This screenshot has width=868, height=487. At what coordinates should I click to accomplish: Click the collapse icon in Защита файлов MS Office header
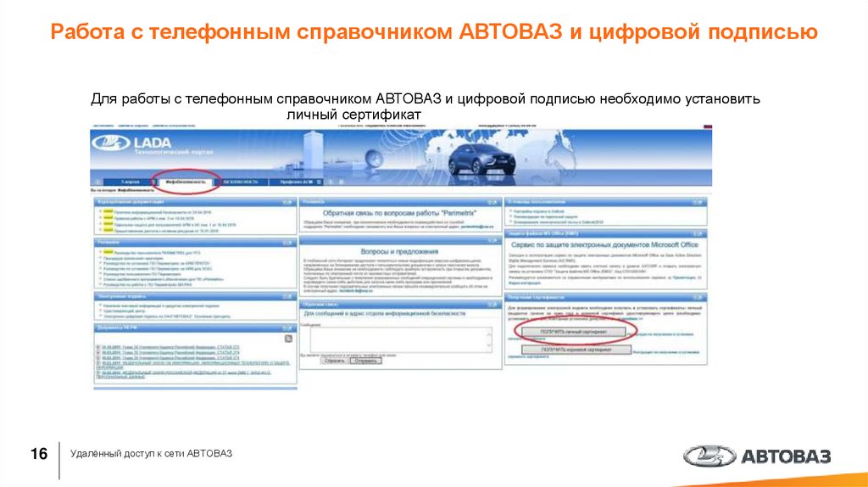(x=698, y=234)
